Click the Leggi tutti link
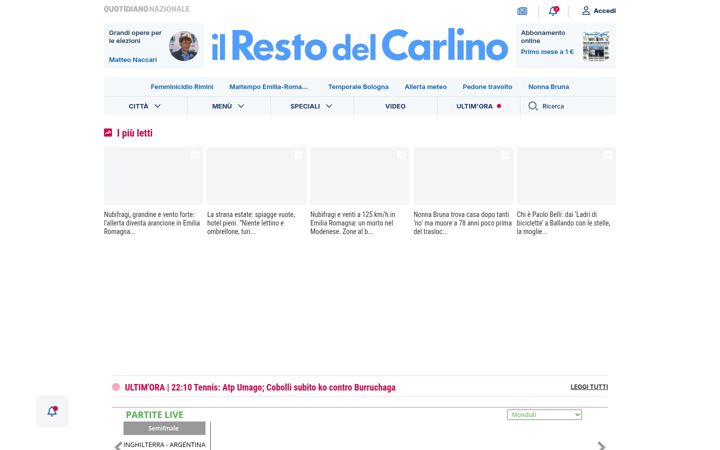 [x=589, y=387]
